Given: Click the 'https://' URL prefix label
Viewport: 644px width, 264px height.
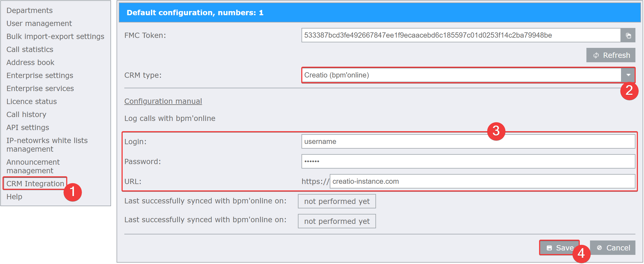Looking at the screenshot, I should 315,181.
